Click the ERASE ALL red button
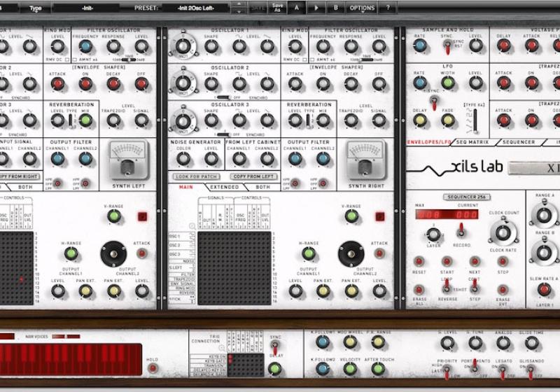Screen dimensions: 560x392 coord(419,289)
